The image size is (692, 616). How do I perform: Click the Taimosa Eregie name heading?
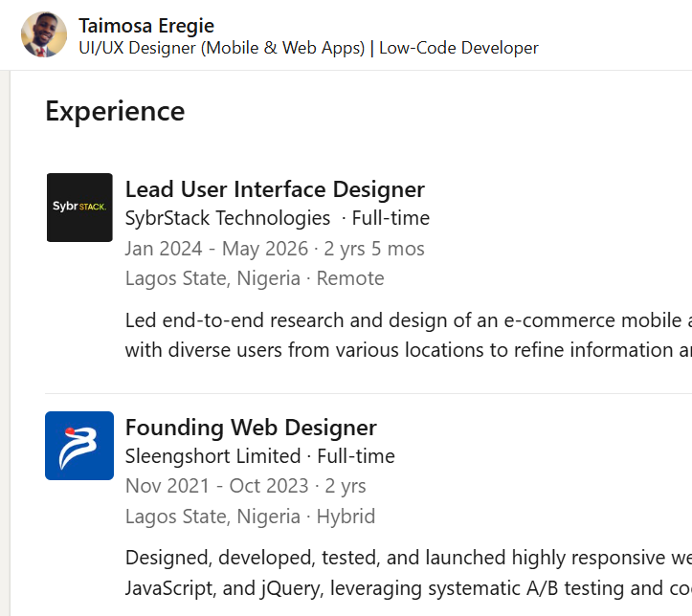(x=146, y=26)
